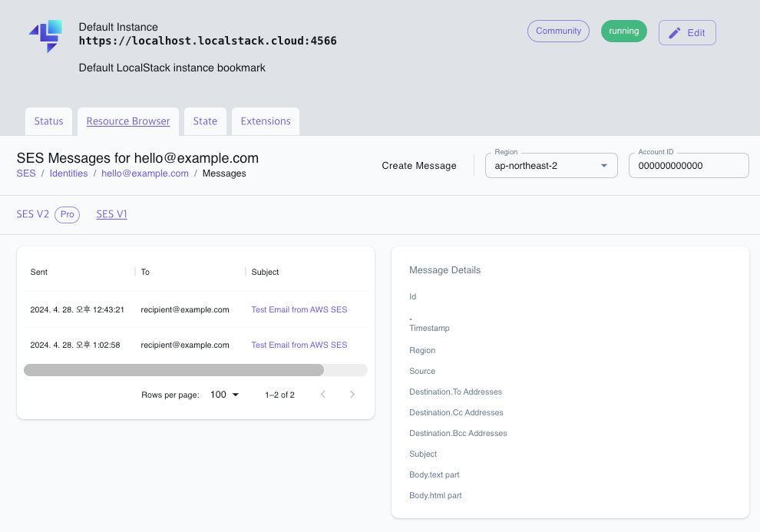Click the Create Message button
The image size is (760, 532).
(419, 166)
